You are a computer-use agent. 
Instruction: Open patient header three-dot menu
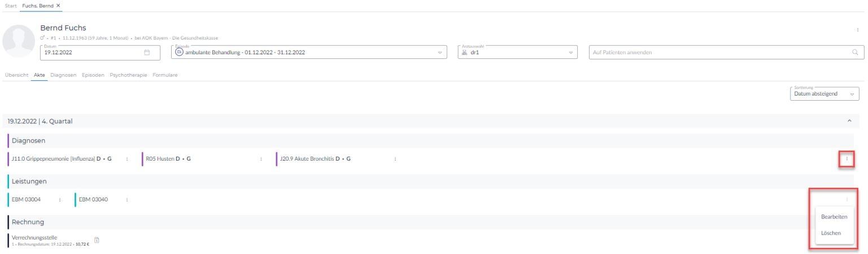tap(858, 29)
